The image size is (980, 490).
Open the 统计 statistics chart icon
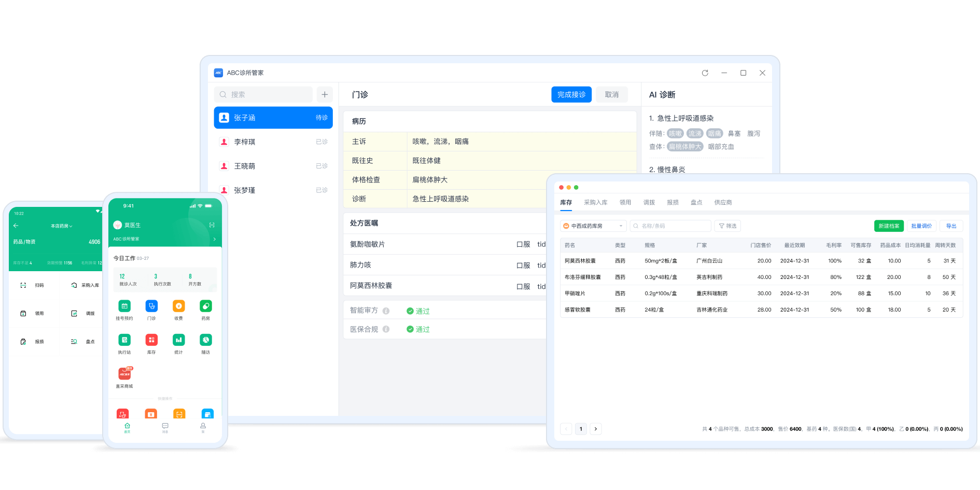(x=178, y=340)
